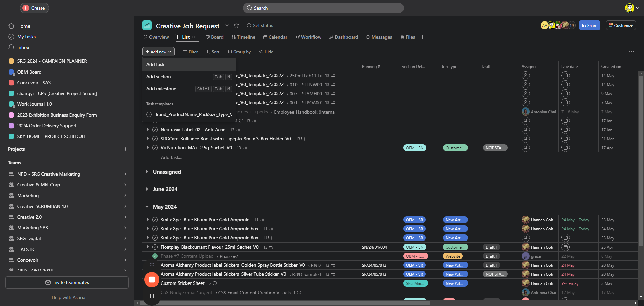
Task: Open Sort options
Action: (x=213, y=52)
